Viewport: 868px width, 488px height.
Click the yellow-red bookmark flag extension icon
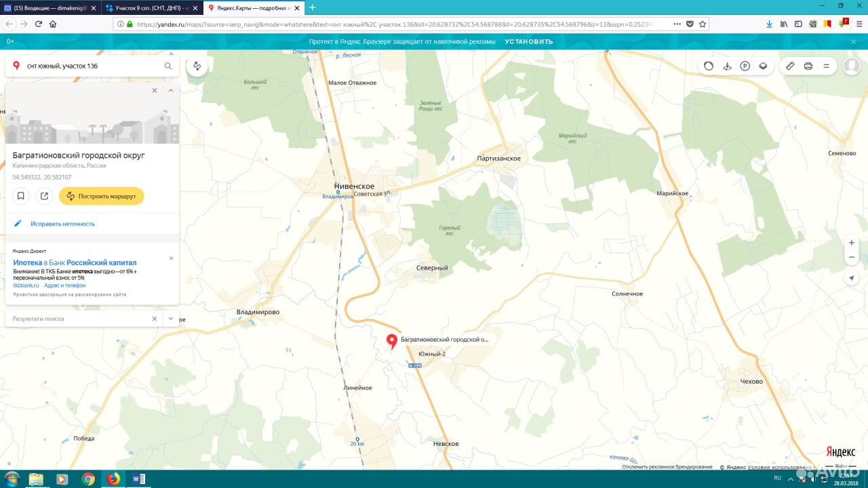(827, 24)
